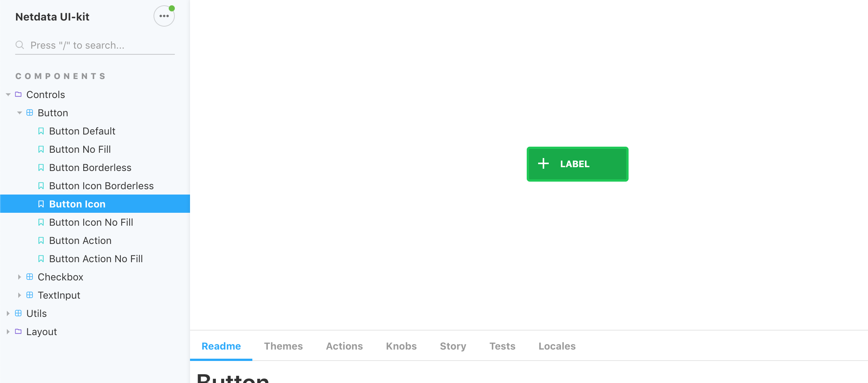The width and height of the screenshot is (868, 383).
Task: Click the folder icon next to Layout
Action: (x=18, y=331)
